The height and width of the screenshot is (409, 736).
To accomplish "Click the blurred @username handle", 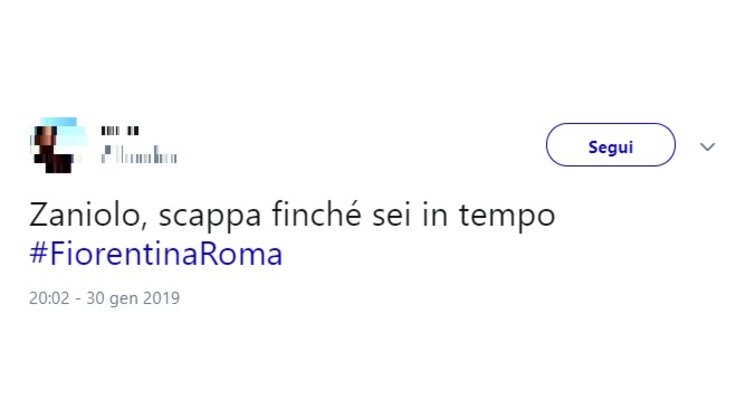I will (x=139, y=154).
